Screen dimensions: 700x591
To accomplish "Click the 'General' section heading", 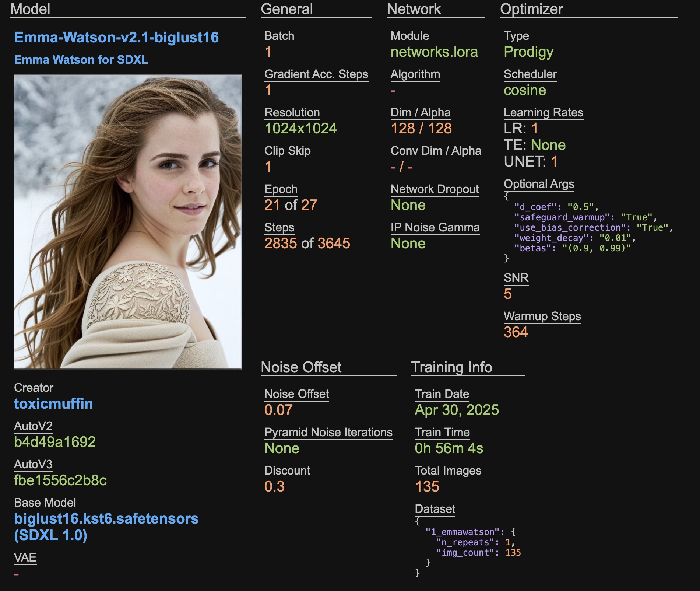I will 287,9.
